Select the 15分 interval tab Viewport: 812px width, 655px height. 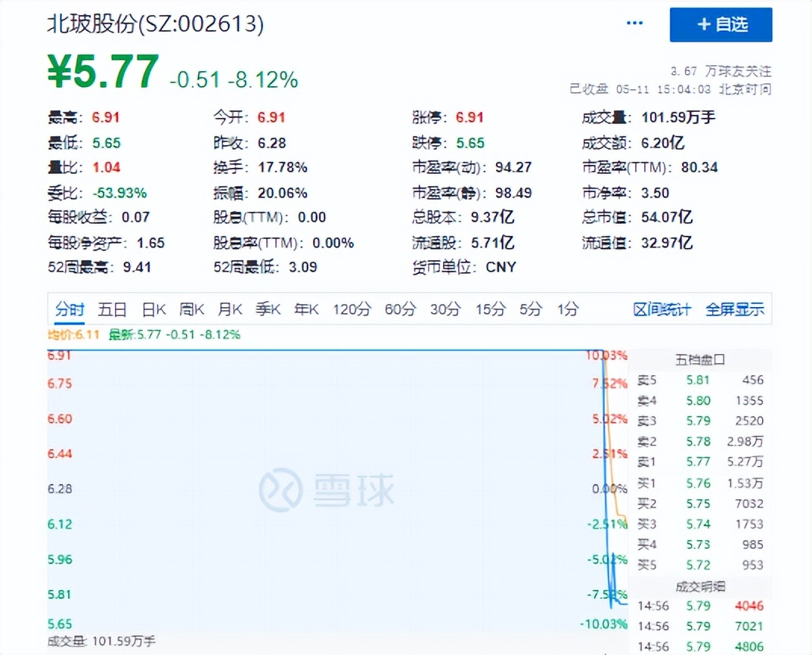[491, 309]
